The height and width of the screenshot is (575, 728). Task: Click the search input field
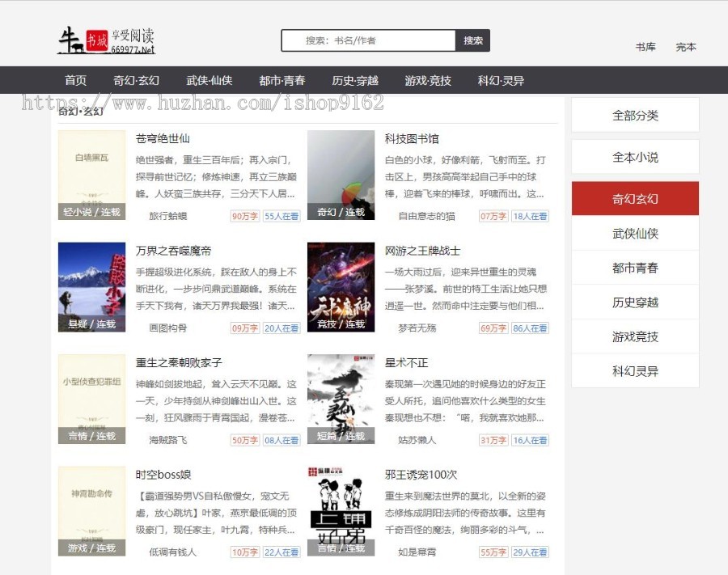pyautogui.click(x=370, y=40)
